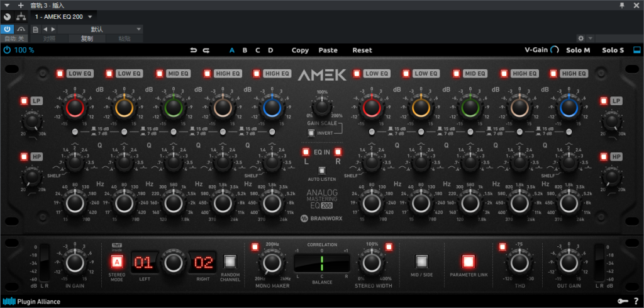The image size is (644, 308).
Task: Go to next preset with right arrow
Action: click(53, 29)
